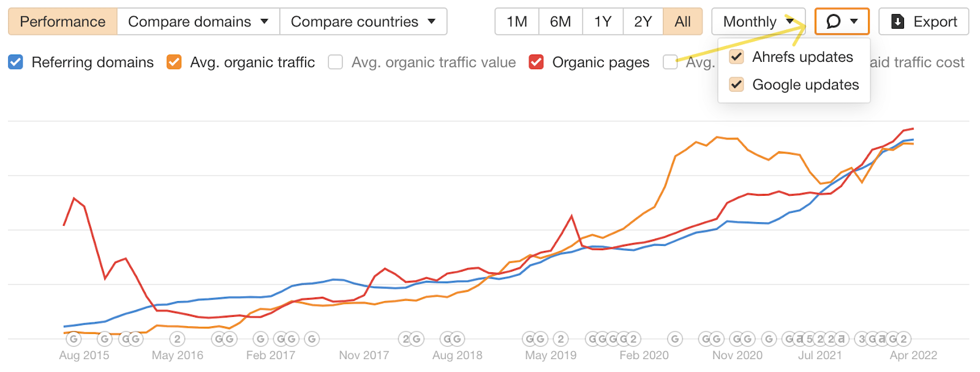Toggle Ahrefs updates in the dropdown
This screenshot has width=980, height=372.
pos(737,57)
